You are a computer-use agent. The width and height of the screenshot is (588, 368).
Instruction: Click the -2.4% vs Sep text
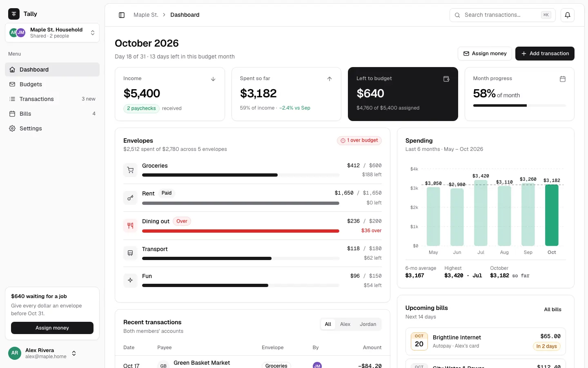(295, 108)
